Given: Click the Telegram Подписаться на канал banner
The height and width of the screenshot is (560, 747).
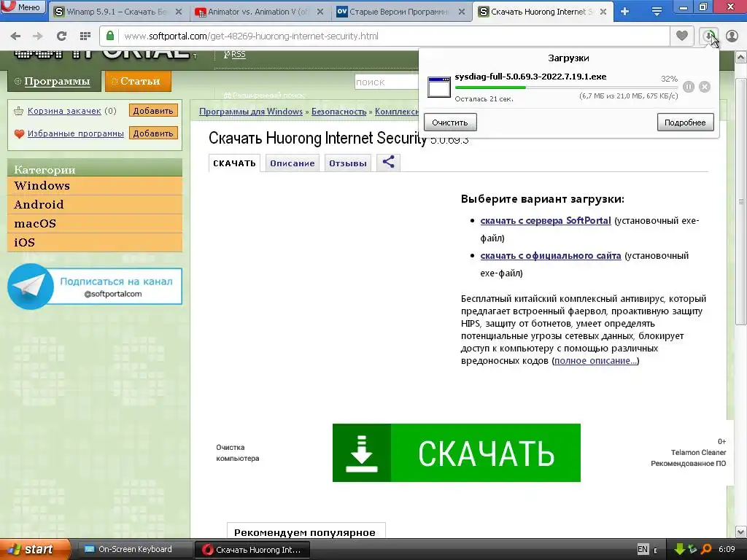Looking at the screenshot, I should point(95,286).
